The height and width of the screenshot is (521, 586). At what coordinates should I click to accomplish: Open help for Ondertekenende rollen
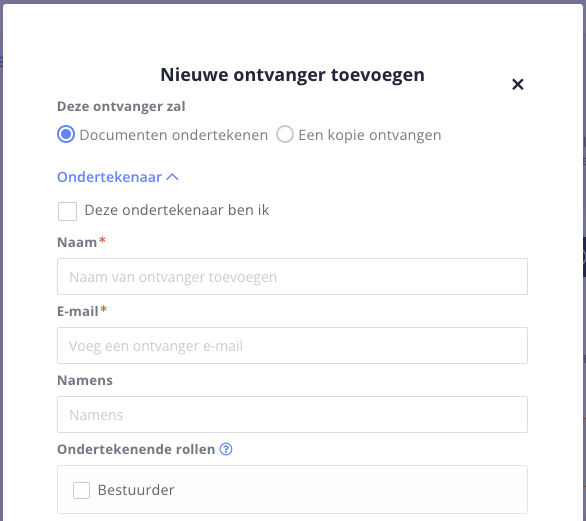point(226,449)
